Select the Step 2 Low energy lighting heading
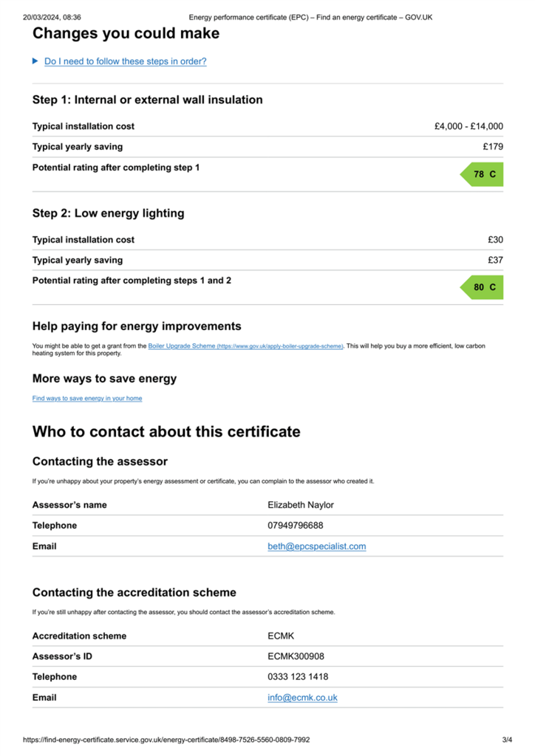This screenshot has width=535, height=756. tap(108, 213)
